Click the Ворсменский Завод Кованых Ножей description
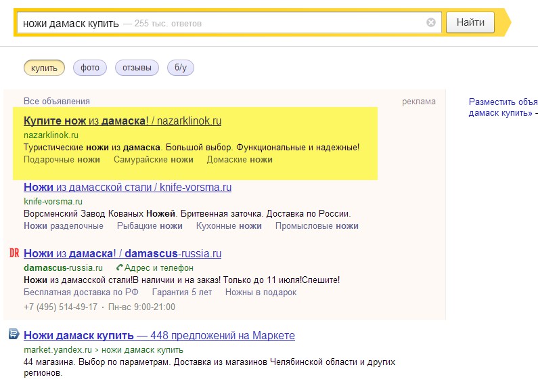The image size is (538, 392). (x=187, y=214)
